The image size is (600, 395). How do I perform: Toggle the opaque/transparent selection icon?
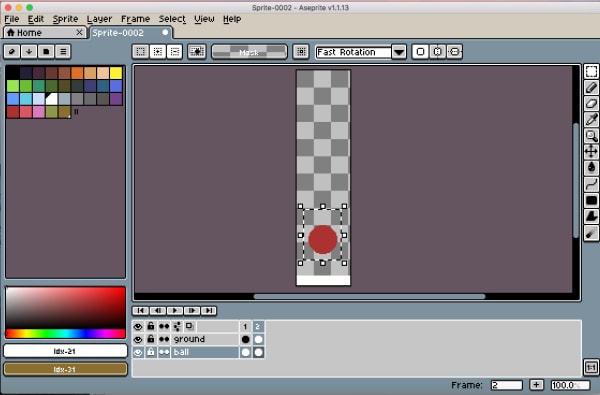click(197, 51)
